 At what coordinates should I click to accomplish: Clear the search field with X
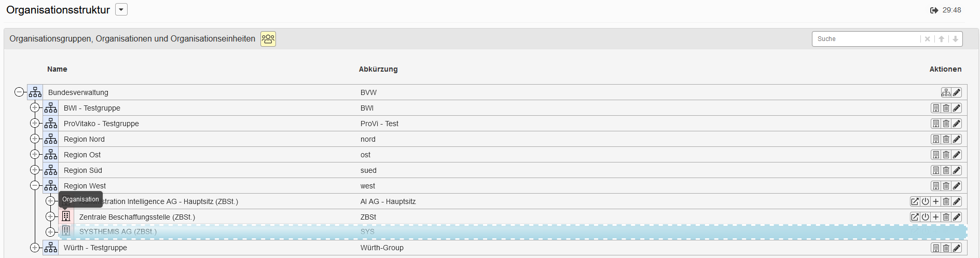[x=928, y=39]
